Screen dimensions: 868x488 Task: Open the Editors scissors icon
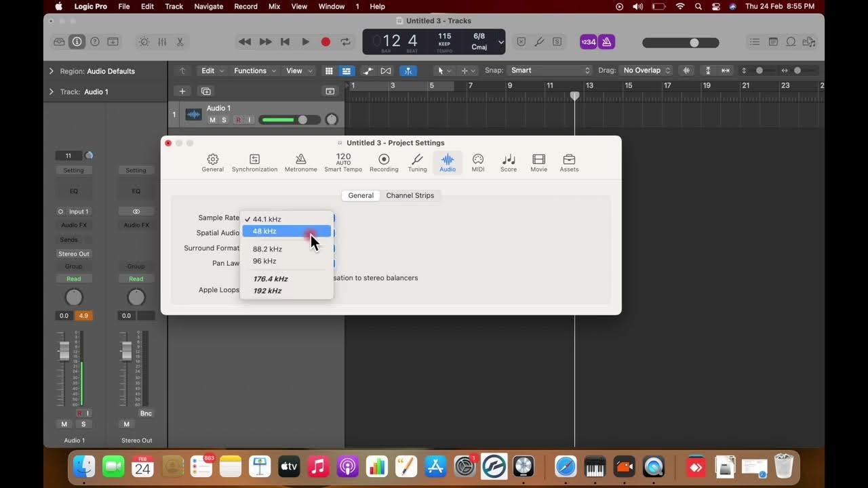pyautogui.click(x=180, y=42)
